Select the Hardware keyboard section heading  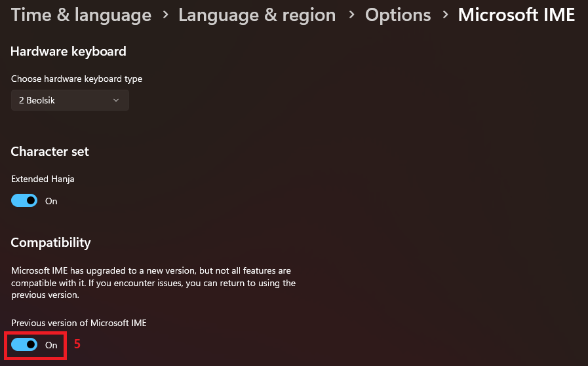coord(68,51)
